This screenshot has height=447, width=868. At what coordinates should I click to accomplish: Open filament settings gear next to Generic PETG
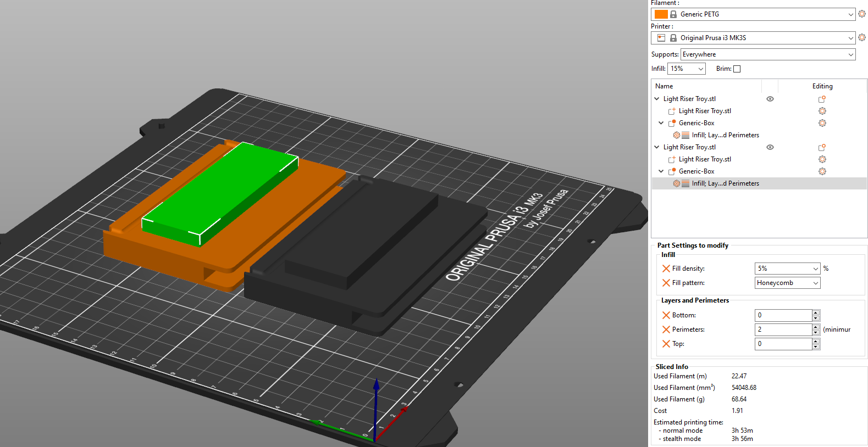(x=862, y=14)
